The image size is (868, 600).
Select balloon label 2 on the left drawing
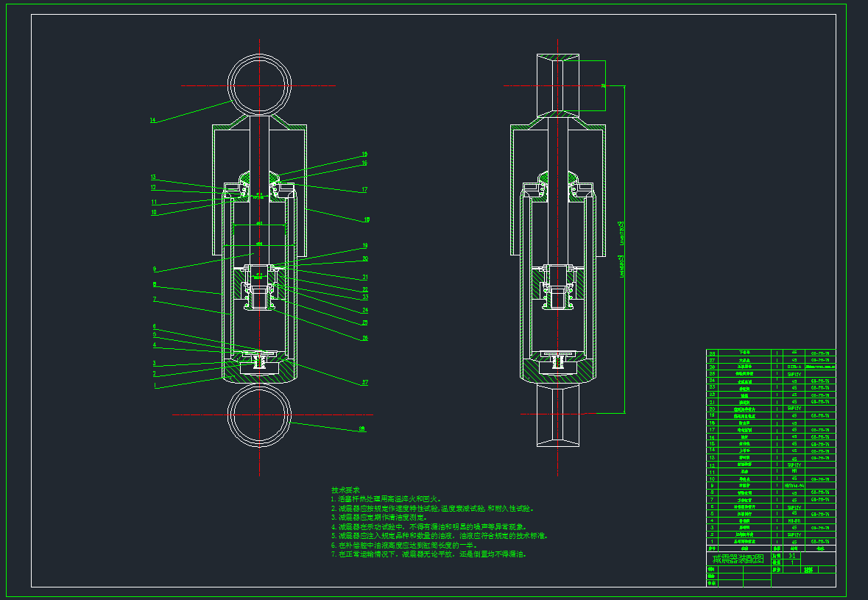pyautogui.click(x=155, y=373)
